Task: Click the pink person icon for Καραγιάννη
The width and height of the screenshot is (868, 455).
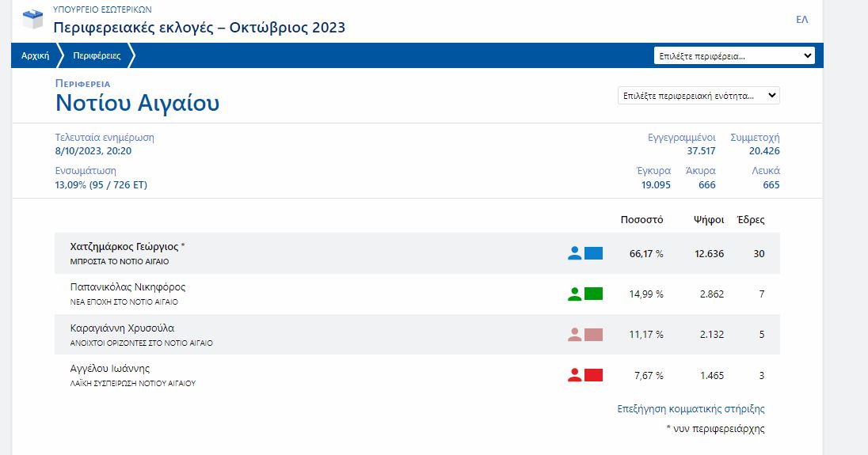Action: (x=575, y=335)
